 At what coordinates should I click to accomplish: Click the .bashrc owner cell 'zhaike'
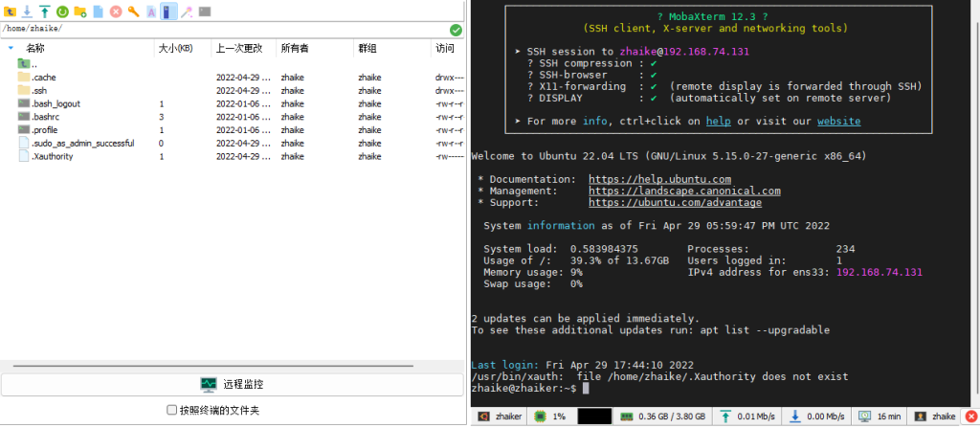pyautogui.click(x=293, y=117)
